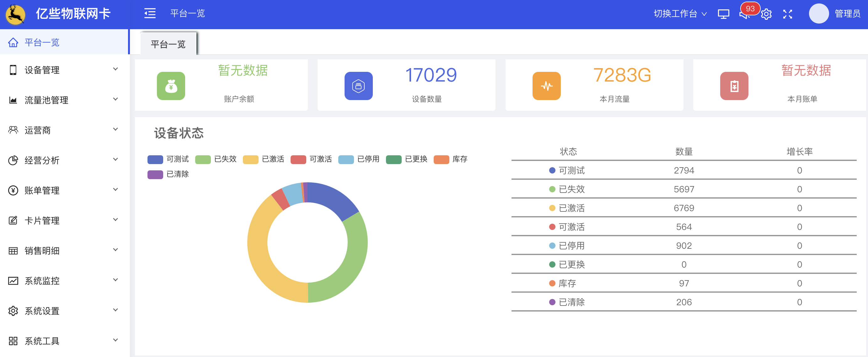
Task: Open the 流量池管理 sidebar menu
Action: pos(64,100)
